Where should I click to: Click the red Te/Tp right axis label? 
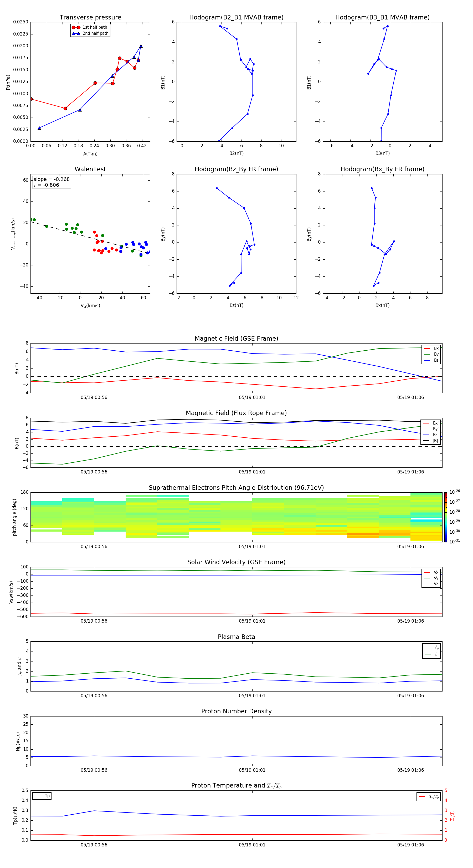click(x=453, y=815)
